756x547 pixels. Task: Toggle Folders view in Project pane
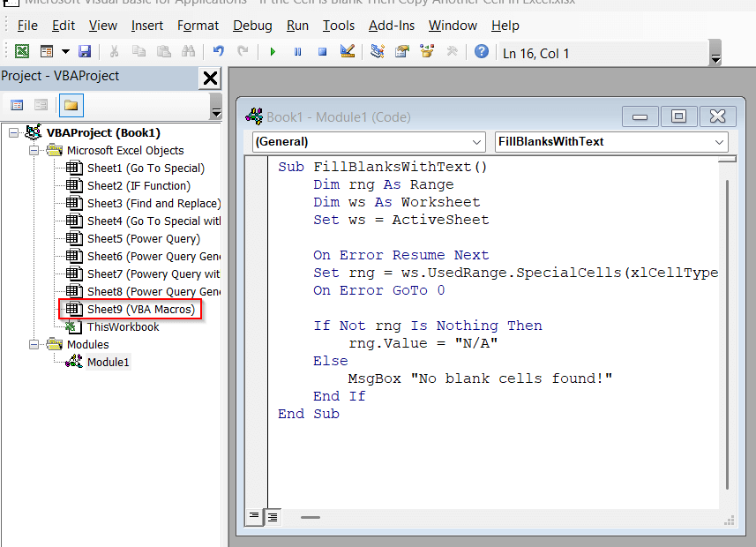pyautogui.click(x=71, y=106)
